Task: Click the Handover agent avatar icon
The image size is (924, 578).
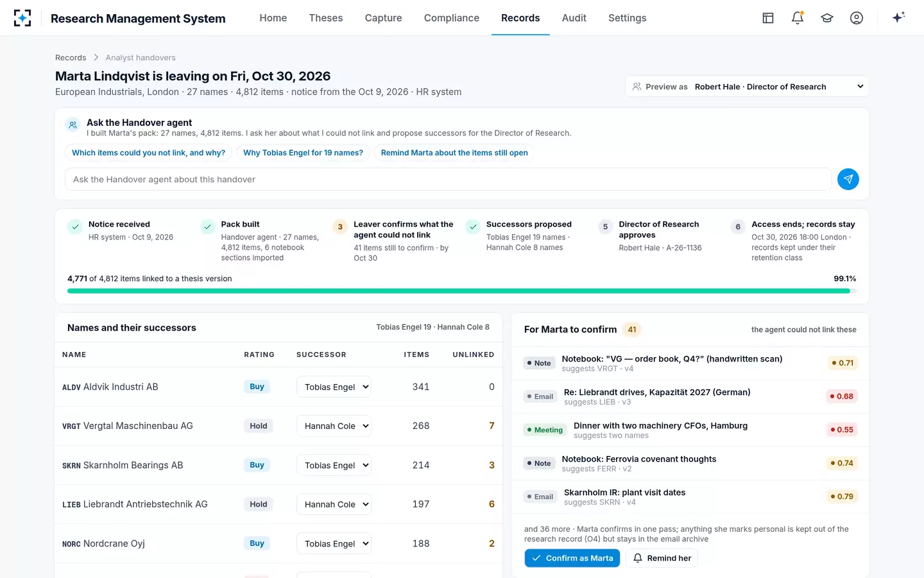Action: (x=73, y=125)
